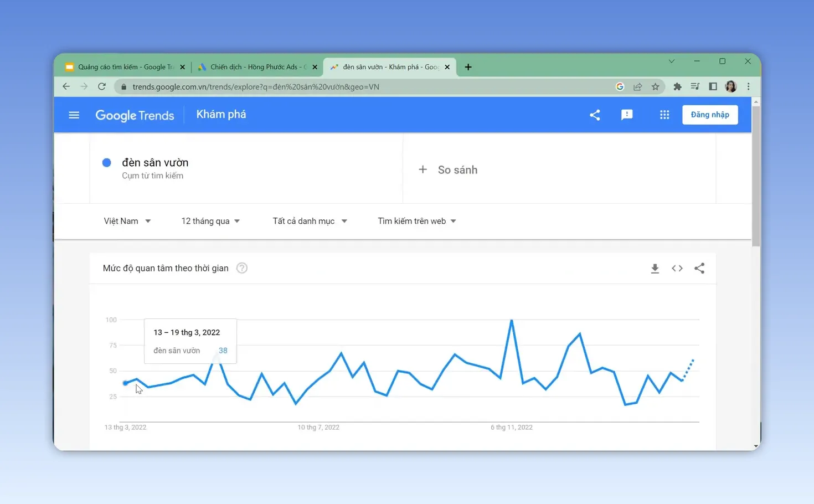
Task: Open the tab search chevron
Action: pyautogui.click(x=672, y=61)
